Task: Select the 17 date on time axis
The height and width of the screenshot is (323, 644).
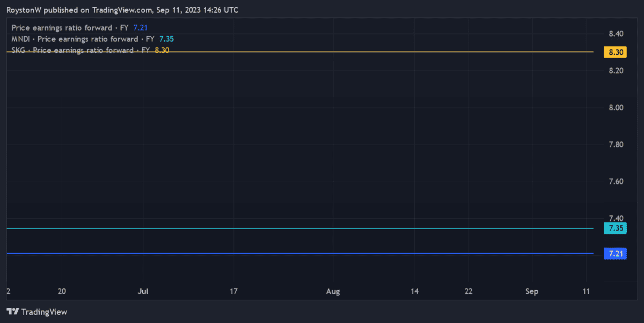Action: coord(233,291)
